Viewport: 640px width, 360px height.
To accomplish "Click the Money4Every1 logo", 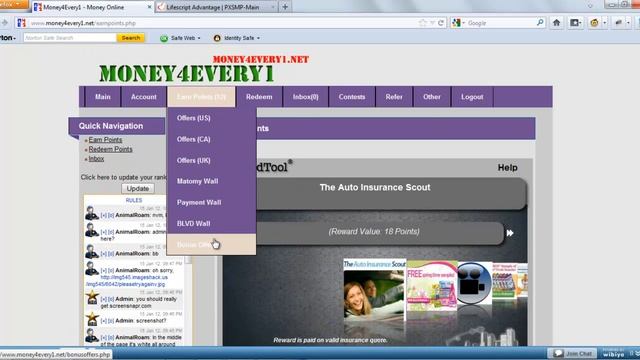I will [187, 73].
